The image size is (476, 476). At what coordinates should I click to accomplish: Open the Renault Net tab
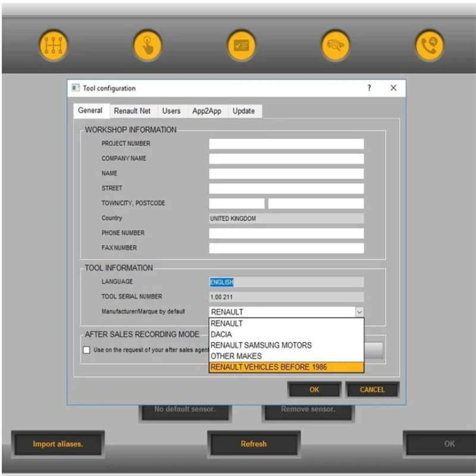pos(132,111)
